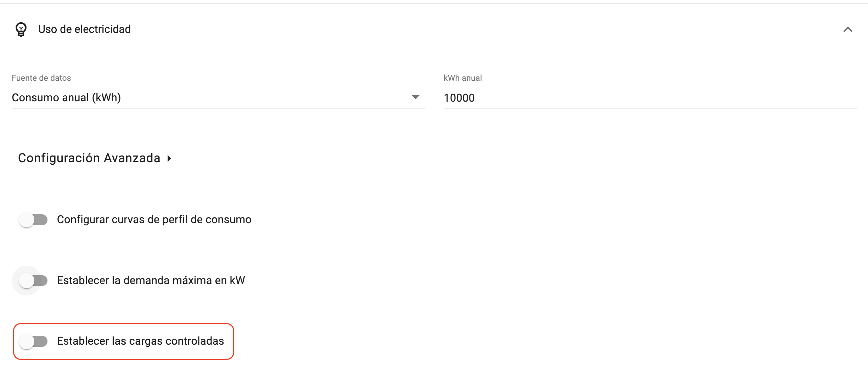The height and width of the screenshot is (367, 868).
Task: Collapse the Uso de electricidad section chevron
Action: pyautogui.click(x=848, y=29)
